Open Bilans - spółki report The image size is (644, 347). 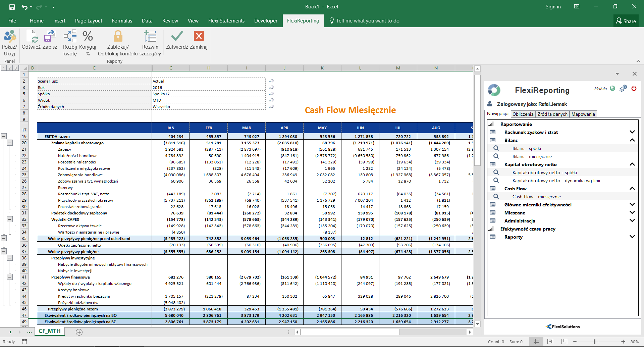coord(526,148)
